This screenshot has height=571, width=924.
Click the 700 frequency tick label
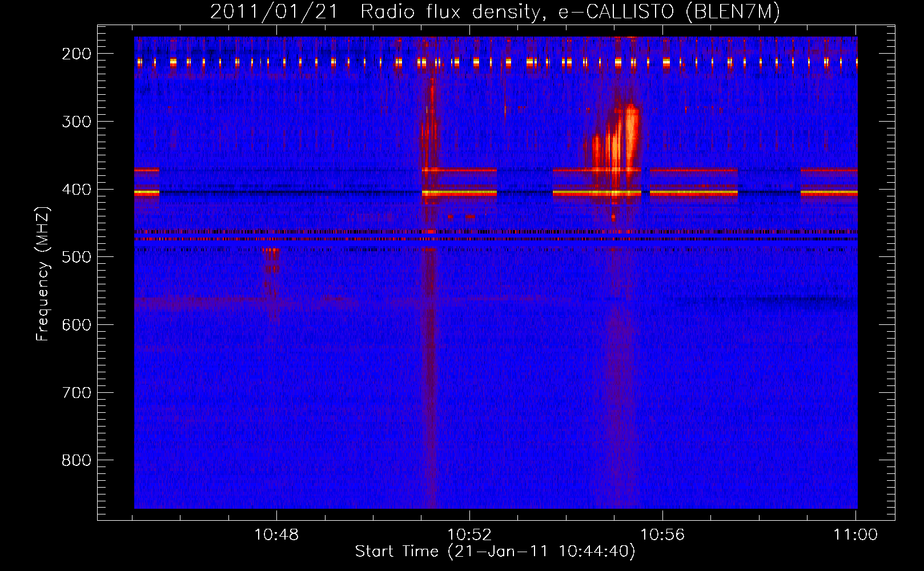click(77, 393)
